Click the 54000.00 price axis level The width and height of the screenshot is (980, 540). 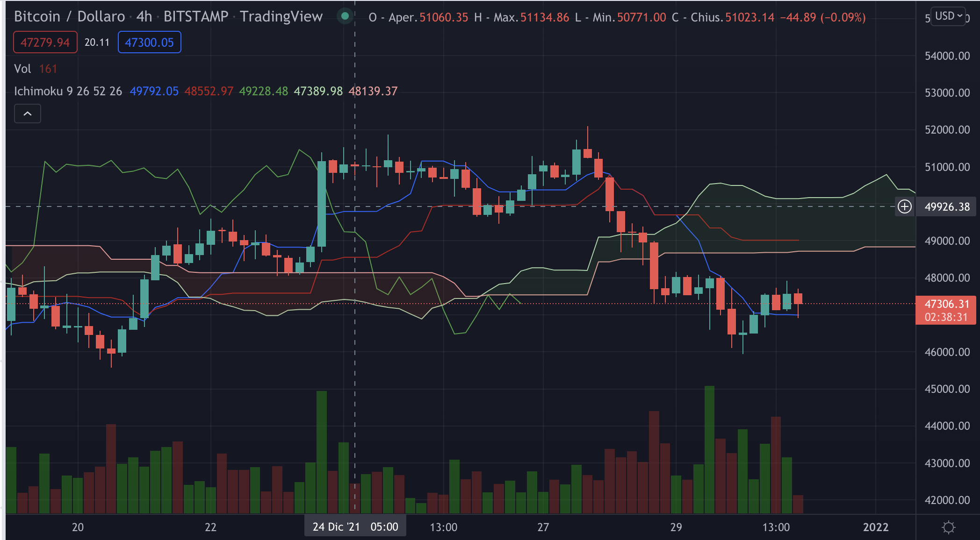click(947, 56)
